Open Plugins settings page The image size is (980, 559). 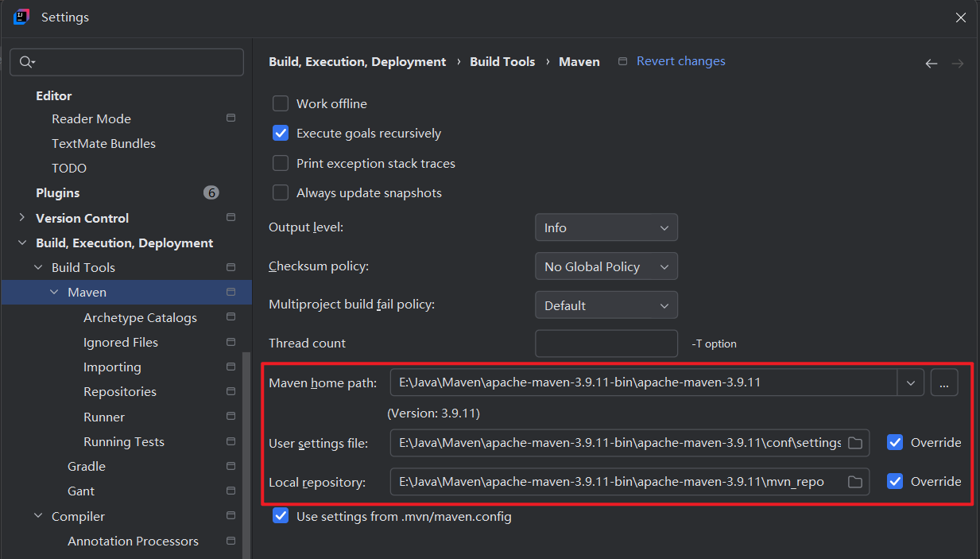58,192
